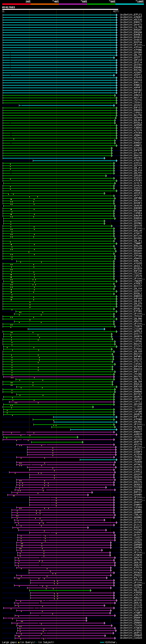
Task: Select the UniRef100_B9IAG4 label
Action: (x=131, y=80)
